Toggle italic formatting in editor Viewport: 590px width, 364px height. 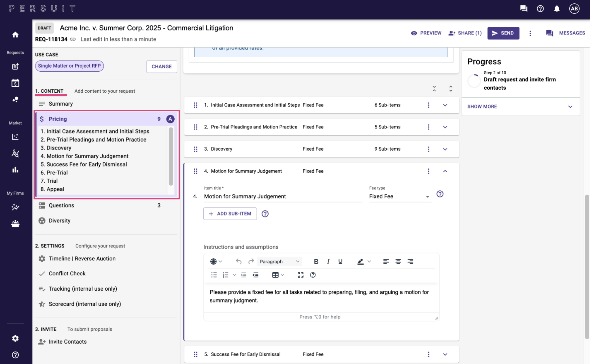328,261
